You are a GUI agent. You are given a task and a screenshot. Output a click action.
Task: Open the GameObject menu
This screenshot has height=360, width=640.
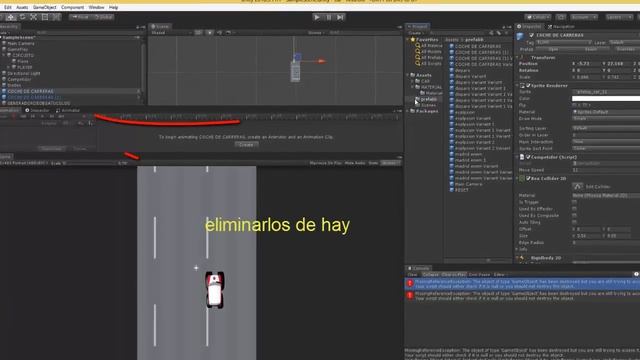(44, 7)
